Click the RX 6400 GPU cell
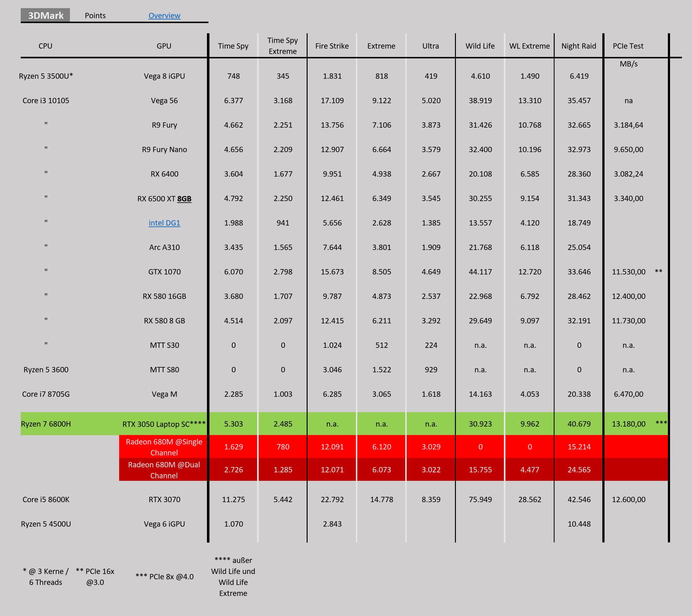This screenshot has height=616, width=692. 164,174
